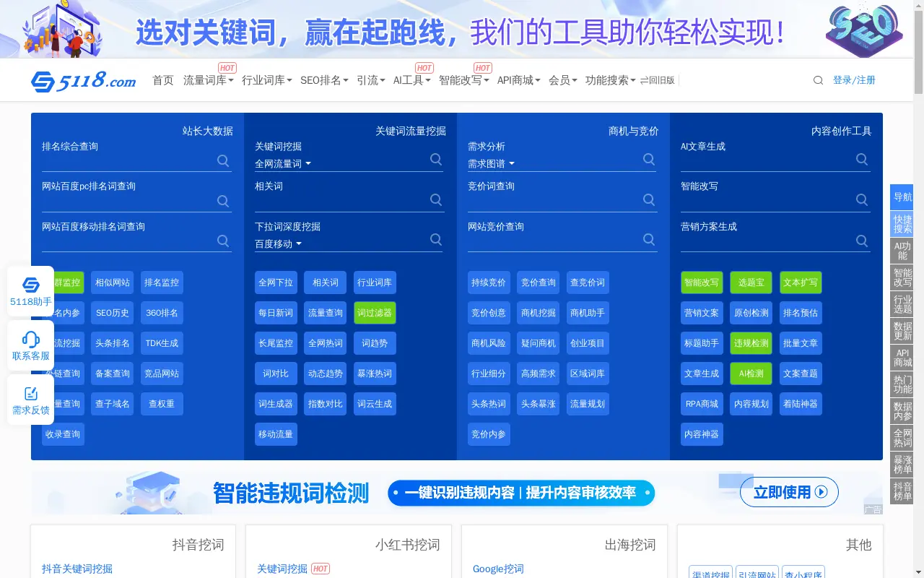Click search icon for 下拉词深度挖掘

tap(436, 239)
